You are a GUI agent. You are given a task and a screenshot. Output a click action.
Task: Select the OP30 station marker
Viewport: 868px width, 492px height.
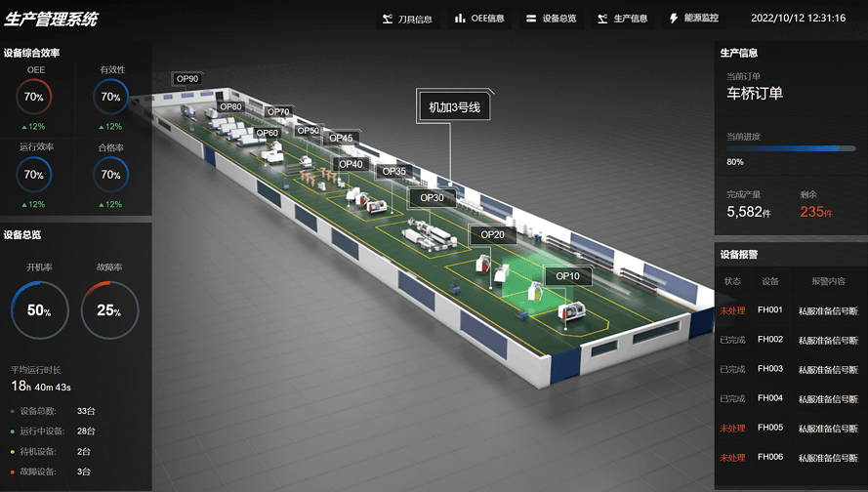point(432,198)
